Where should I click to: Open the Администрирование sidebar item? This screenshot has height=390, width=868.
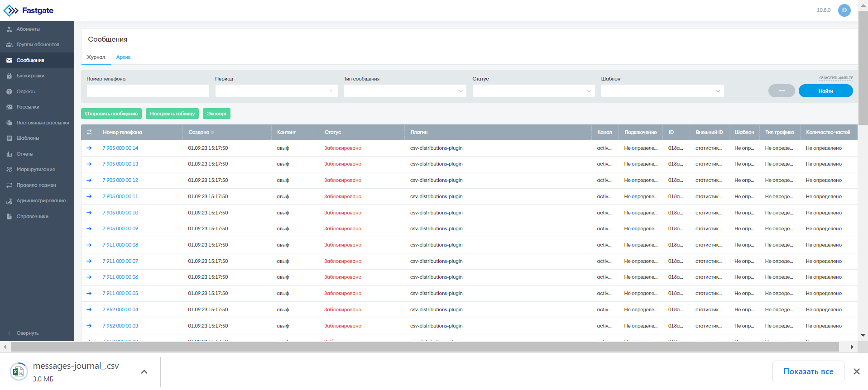click(x=37, y=201)
